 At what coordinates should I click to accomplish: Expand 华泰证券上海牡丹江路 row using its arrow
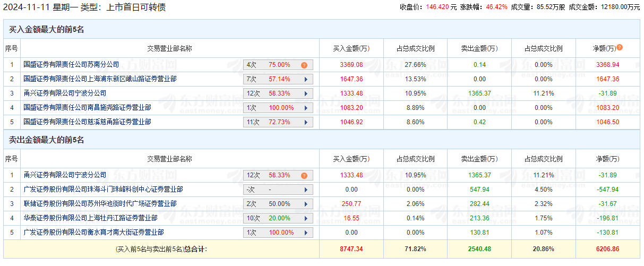[306, 218]
